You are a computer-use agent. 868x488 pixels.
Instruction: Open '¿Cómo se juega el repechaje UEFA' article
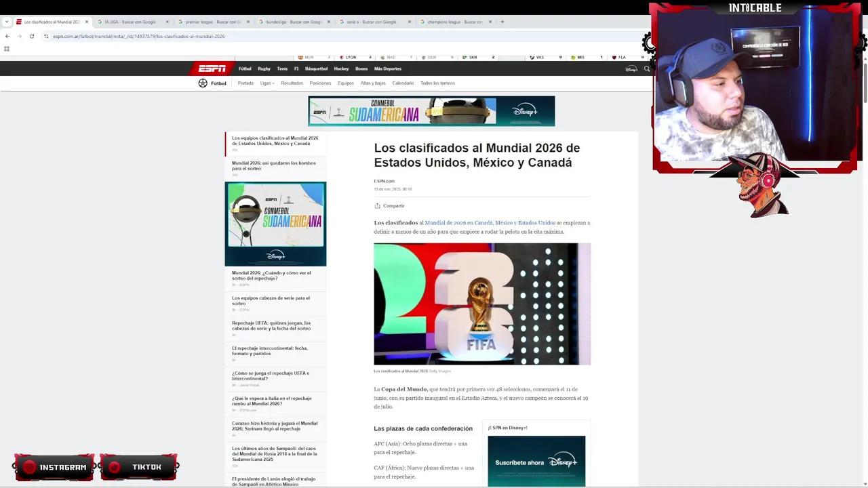tap(271, 375)
